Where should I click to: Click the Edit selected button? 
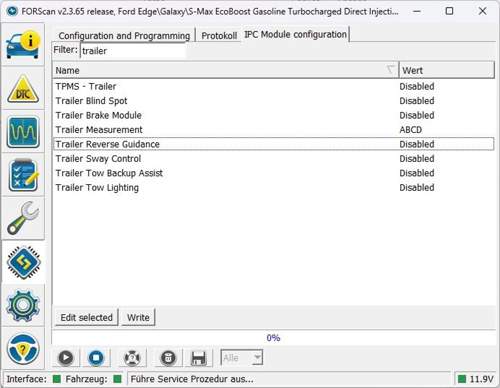(x=86, y=317)
